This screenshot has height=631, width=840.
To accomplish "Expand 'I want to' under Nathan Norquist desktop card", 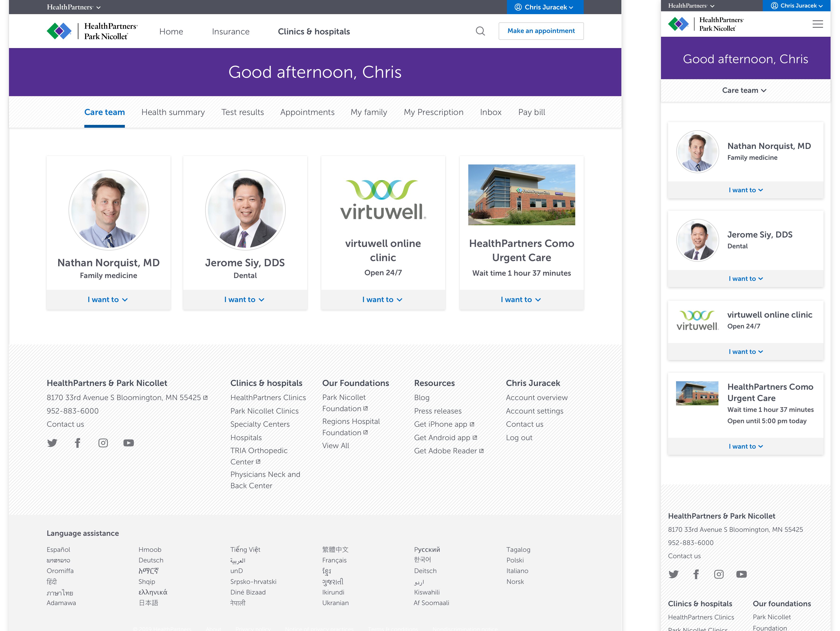I will (108, 300).
